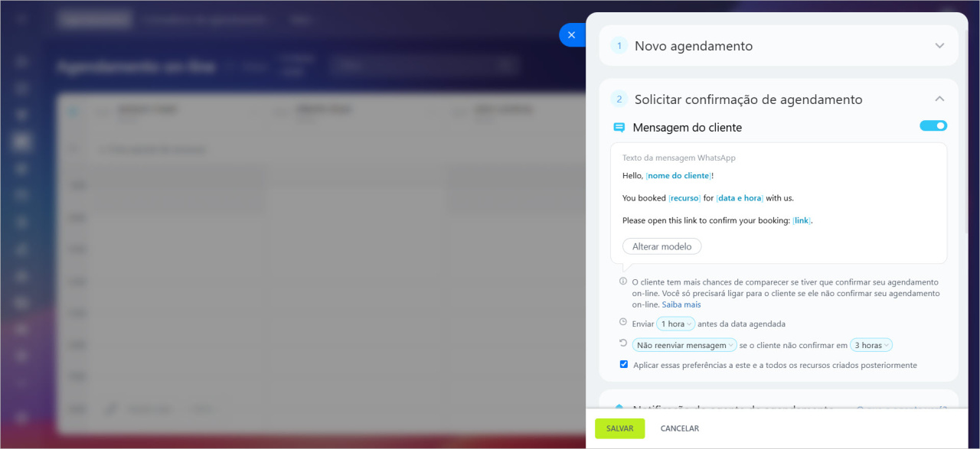980x449 pixels.
Task: Click the info icon beside the confirmation hint
Action: coord(623,281)
